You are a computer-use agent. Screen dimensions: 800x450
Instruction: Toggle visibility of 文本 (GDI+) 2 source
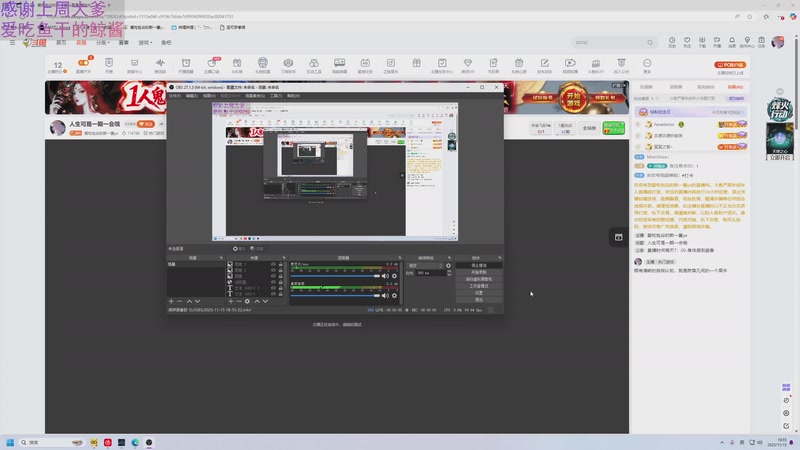click(273, 288)
